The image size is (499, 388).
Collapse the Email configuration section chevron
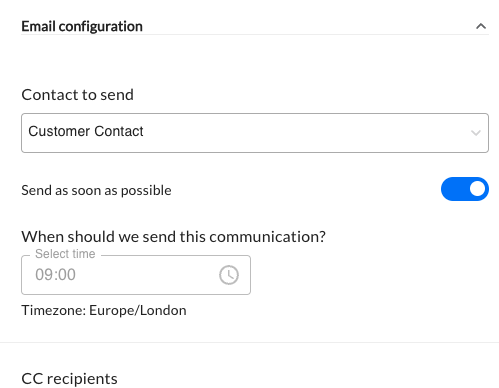(481, 26)
